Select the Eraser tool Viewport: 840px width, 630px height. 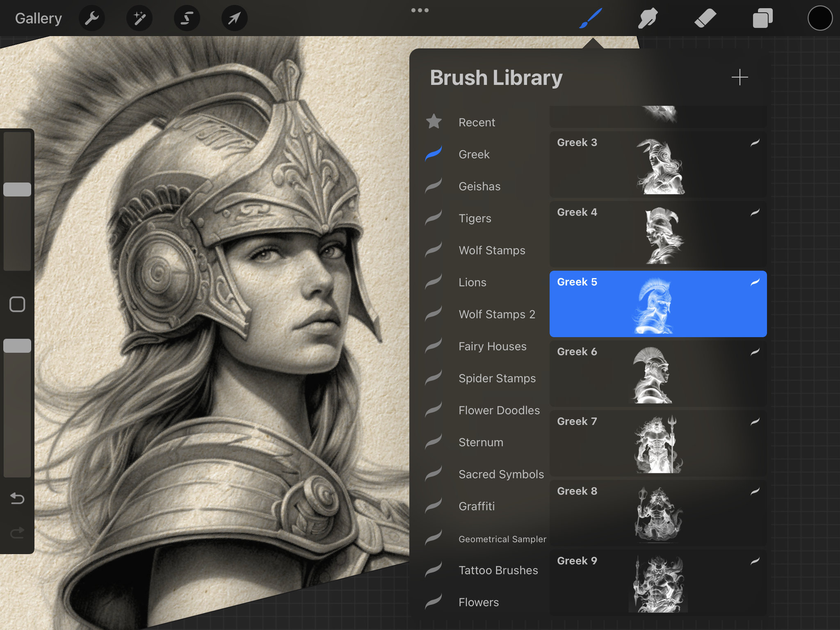click(x=705, y=18)
